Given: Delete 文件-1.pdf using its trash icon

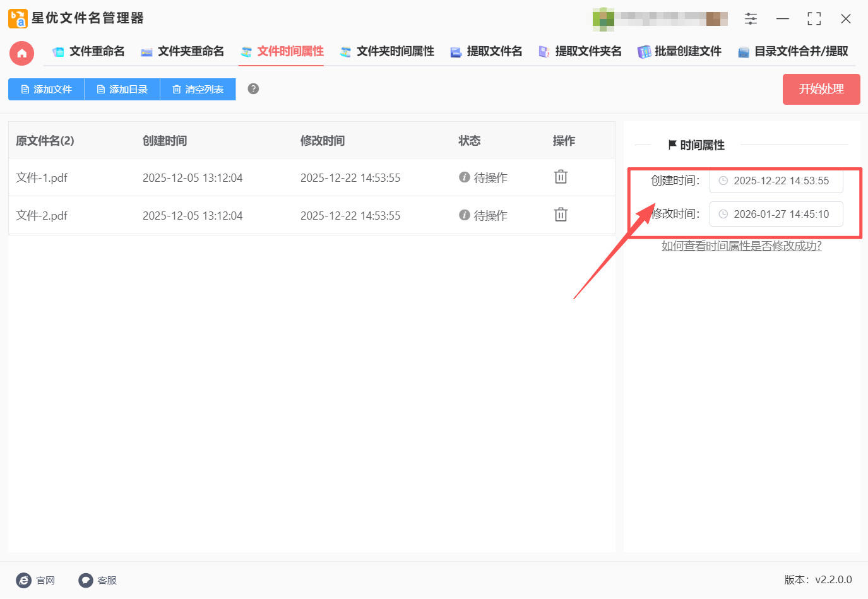Looking at the screenshot, I should pos(561,177).
